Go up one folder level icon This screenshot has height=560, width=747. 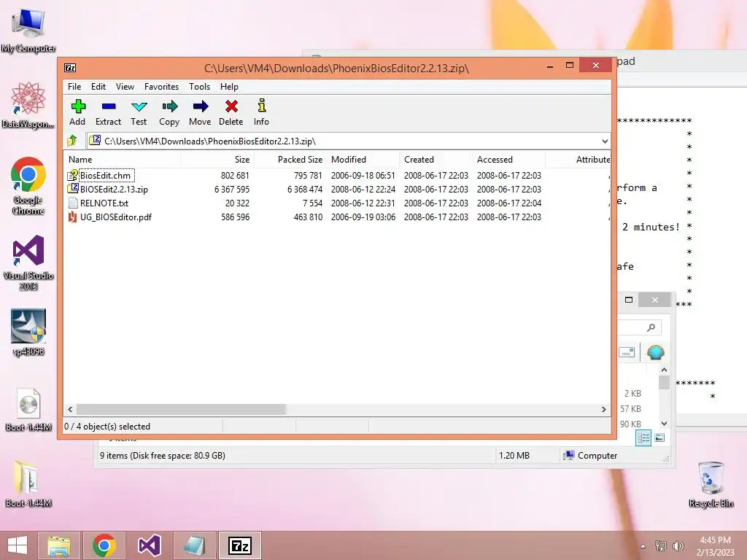tap(72, 141)
